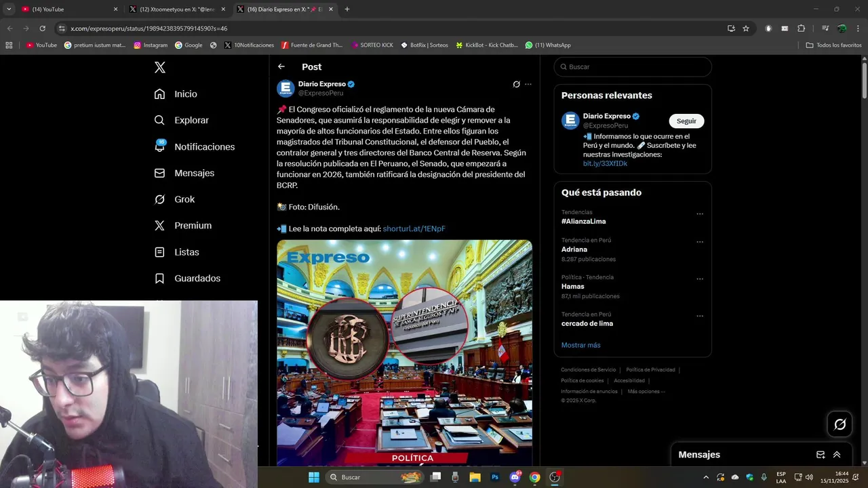Open options for cercado de lima trend
This screenshot has width=868, height=488.
point(700,317)
